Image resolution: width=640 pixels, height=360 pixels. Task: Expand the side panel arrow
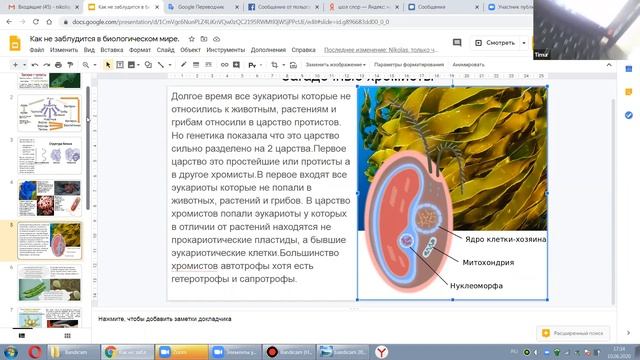[629, 333]
